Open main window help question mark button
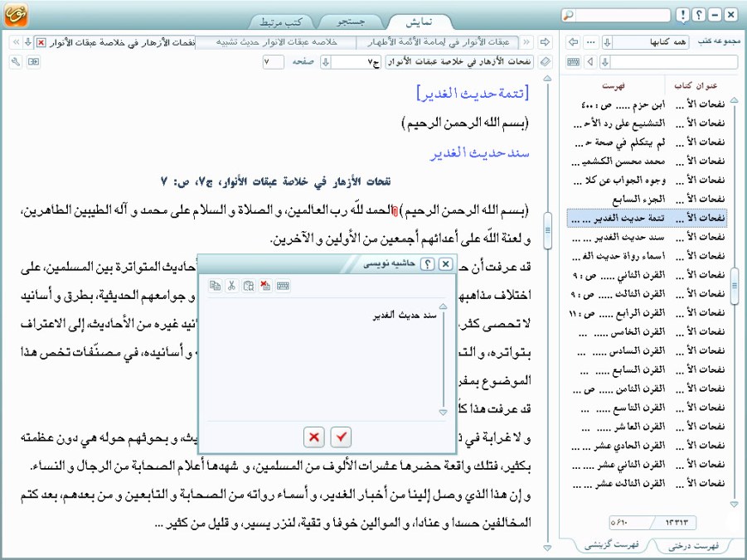747x560 pixels. (698, 15)
